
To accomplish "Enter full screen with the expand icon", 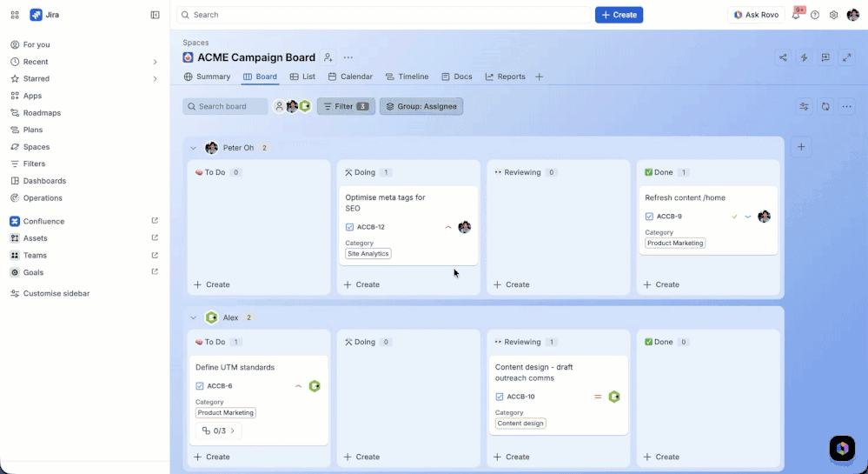I will click(847, 57).
